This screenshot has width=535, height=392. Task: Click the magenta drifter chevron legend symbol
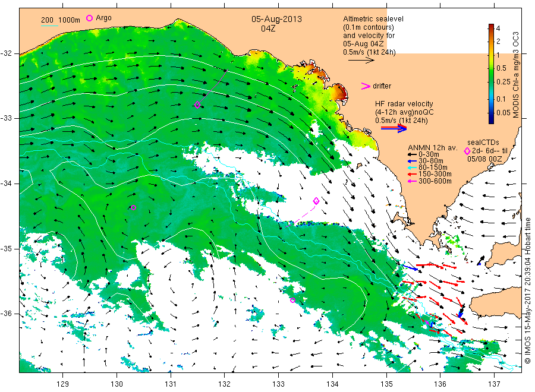pyautogui.click(x=366, y=86)
